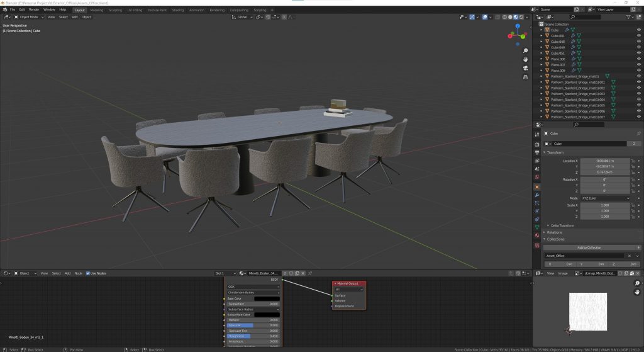Open the Tool properties tab icon
Image resolution: width=644 pixels, height=352 pixels.
(537, 134)
